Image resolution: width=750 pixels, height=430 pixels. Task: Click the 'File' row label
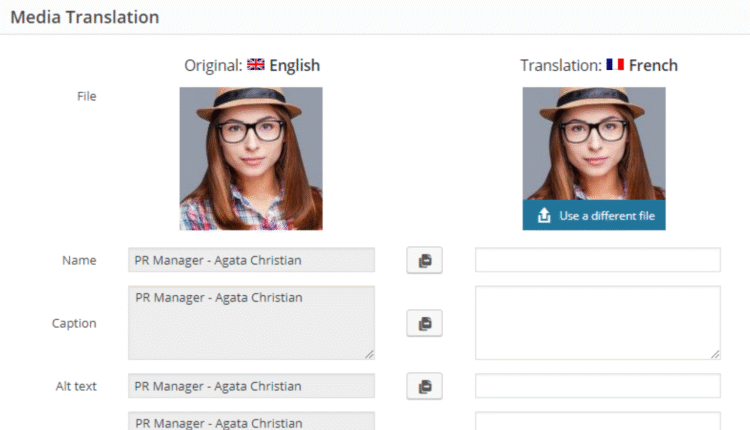coord(87,96)
